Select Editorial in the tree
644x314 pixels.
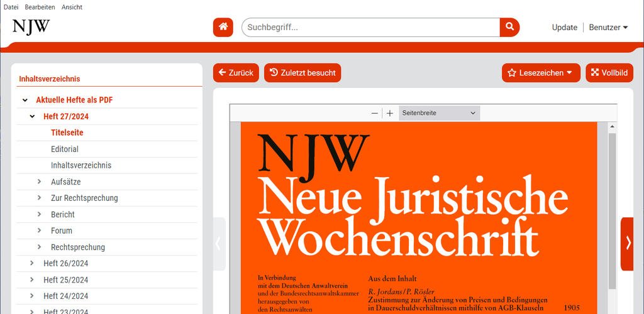pyautogui.click(x=65, y=149)
